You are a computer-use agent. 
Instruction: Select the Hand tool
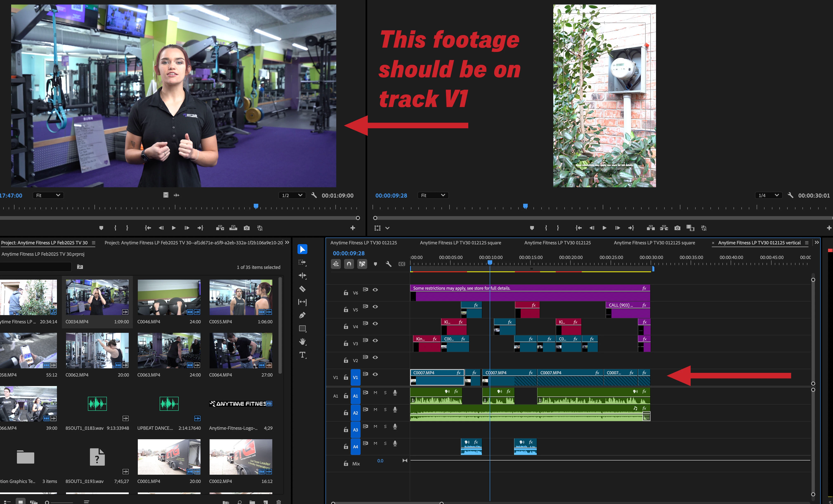tap(302, 341)
